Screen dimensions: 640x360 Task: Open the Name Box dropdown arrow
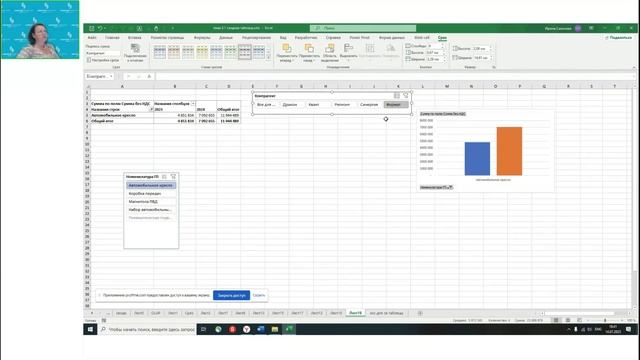[111, 76]
